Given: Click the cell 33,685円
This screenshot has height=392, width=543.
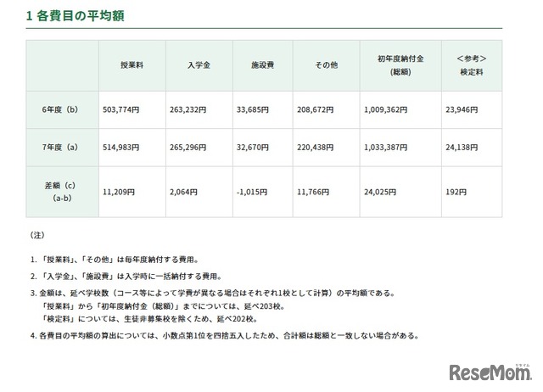Looking at the screenshot, I should click(262, 109).
